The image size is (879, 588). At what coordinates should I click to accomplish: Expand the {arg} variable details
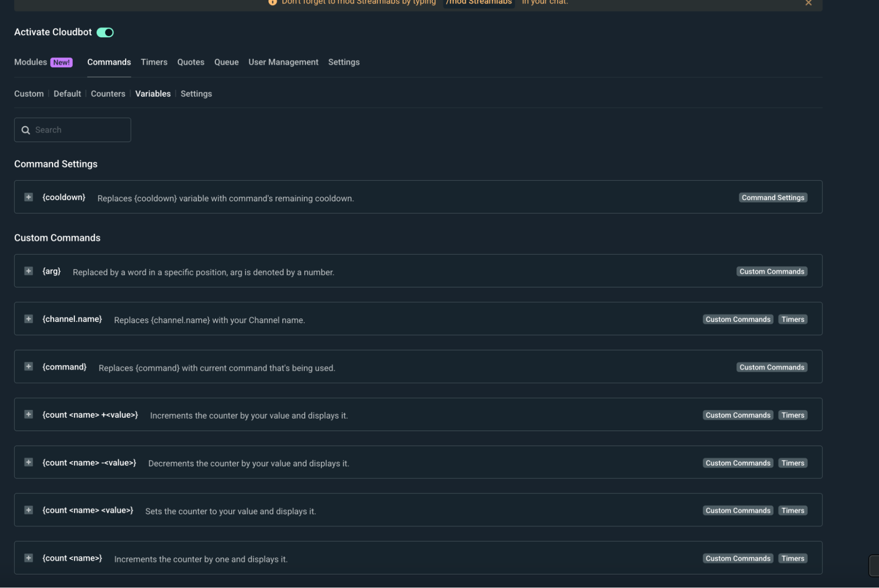click(x=29, y=270)
